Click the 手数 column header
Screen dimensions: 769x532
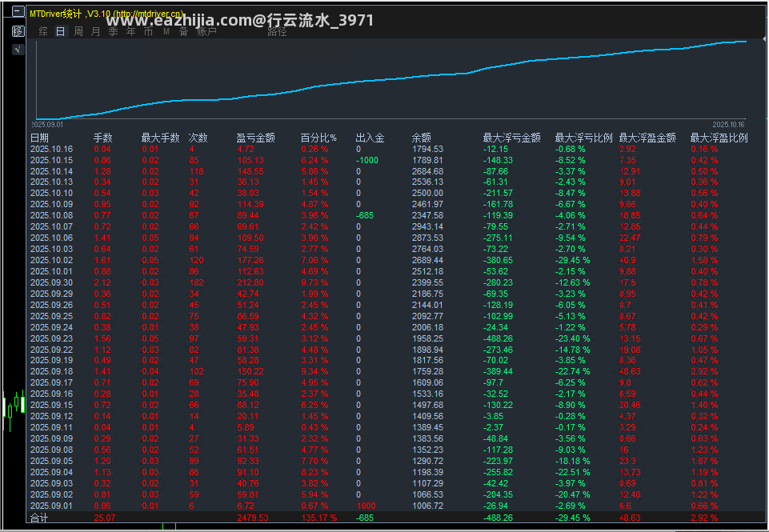click(103, 138)
